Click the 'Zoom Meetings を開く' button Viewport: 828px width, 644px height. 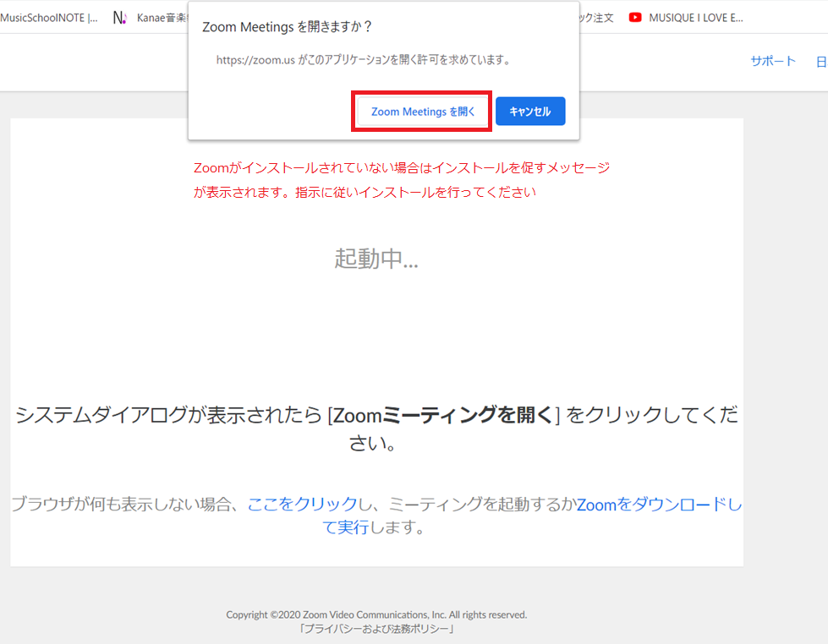click(x=422, y=112)
